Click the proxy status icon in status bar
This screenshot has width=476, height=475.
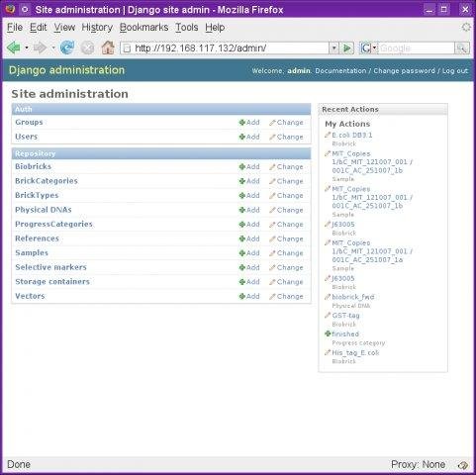(x=463, y=465)
